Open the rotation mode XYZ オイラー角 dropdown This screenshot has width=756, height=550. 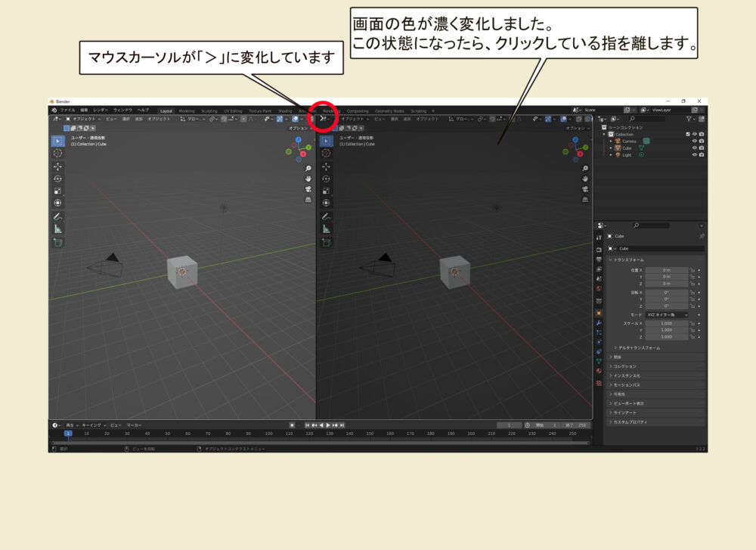tap(666, 314)
